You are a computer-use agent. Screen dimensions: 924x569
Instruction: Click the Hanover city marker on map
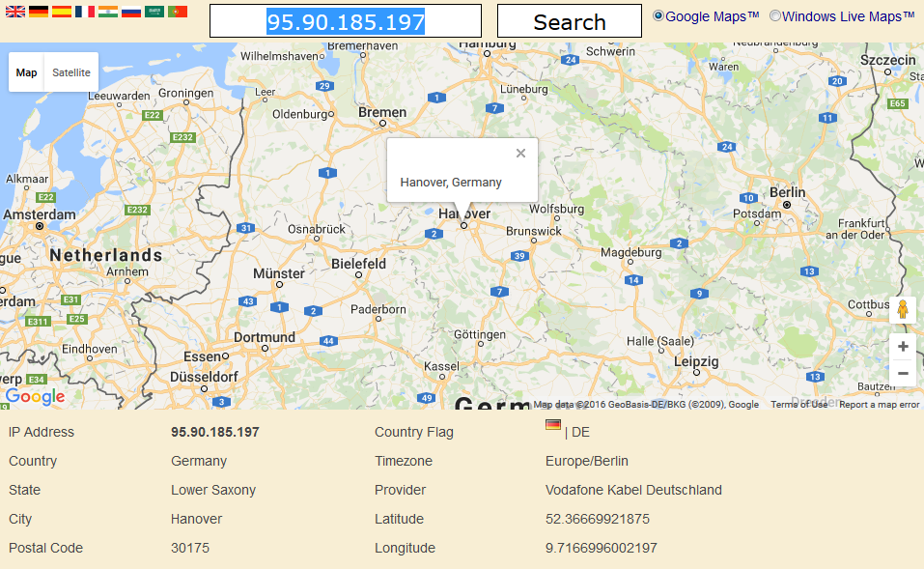(463, 226)
